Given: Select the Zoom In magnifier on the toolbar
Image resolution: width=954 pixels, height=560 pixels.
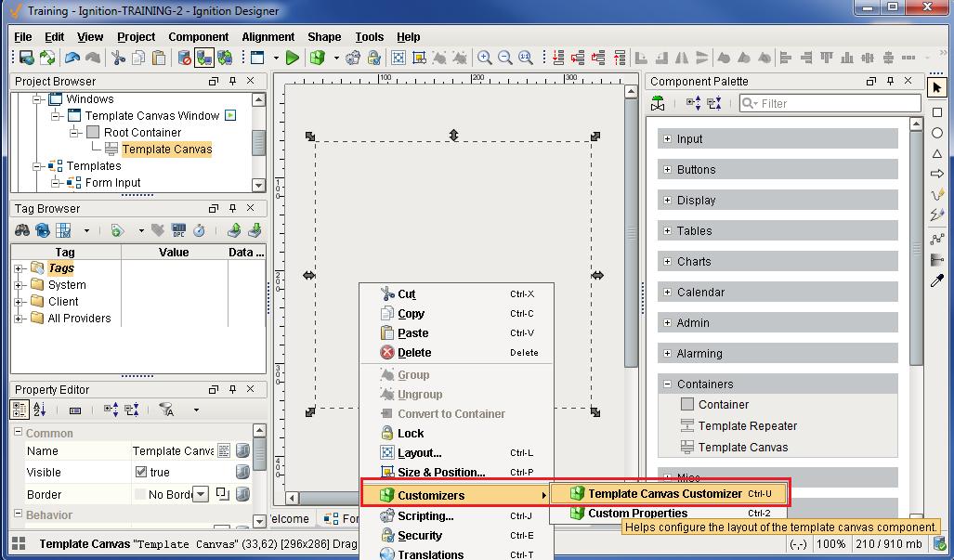Looking at the screenshot, I should click(484, 57).
